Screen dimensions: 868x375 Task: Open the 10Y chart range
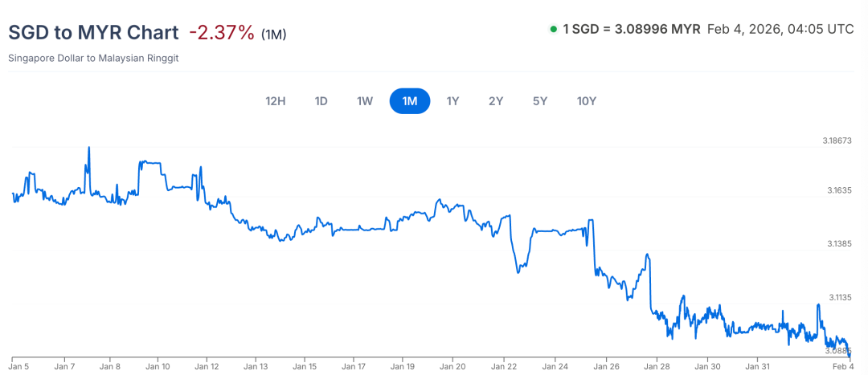pos(587,101)
